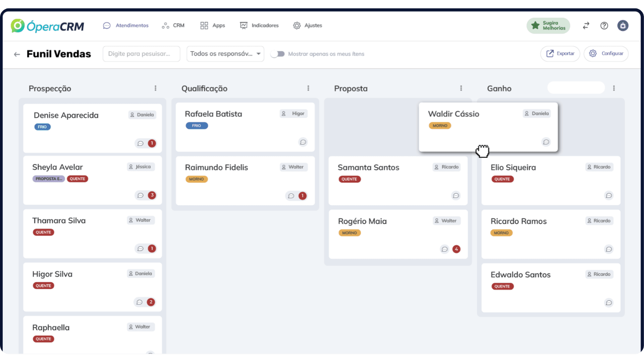
Task: Go back with the left arrow
Action: click(x=17, y=54)
